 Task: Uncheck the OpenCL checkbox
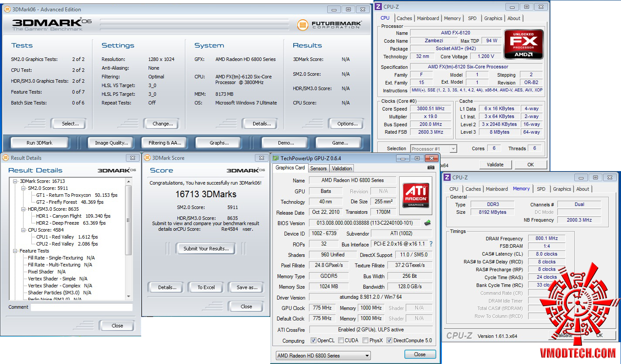(314, 340)
